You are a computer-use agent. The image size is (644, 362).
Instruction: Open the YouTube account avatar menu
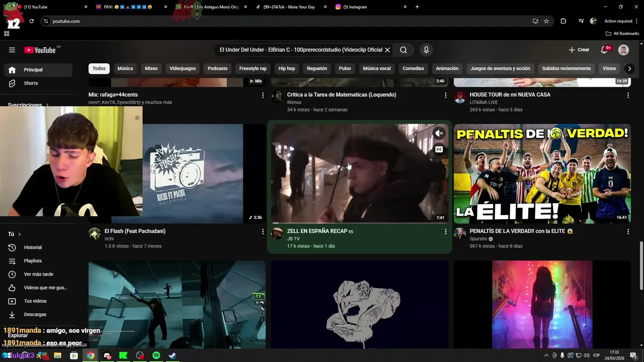point(623,50)
